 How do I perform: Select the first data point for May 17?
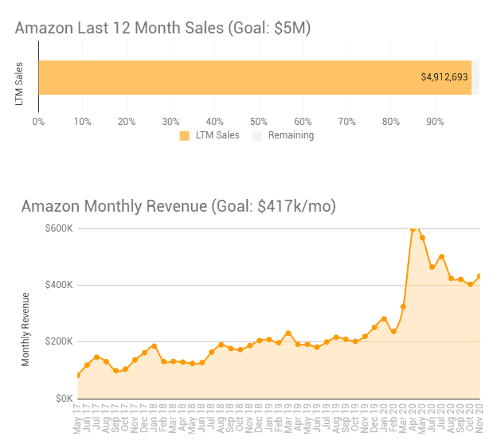point(78,375)
